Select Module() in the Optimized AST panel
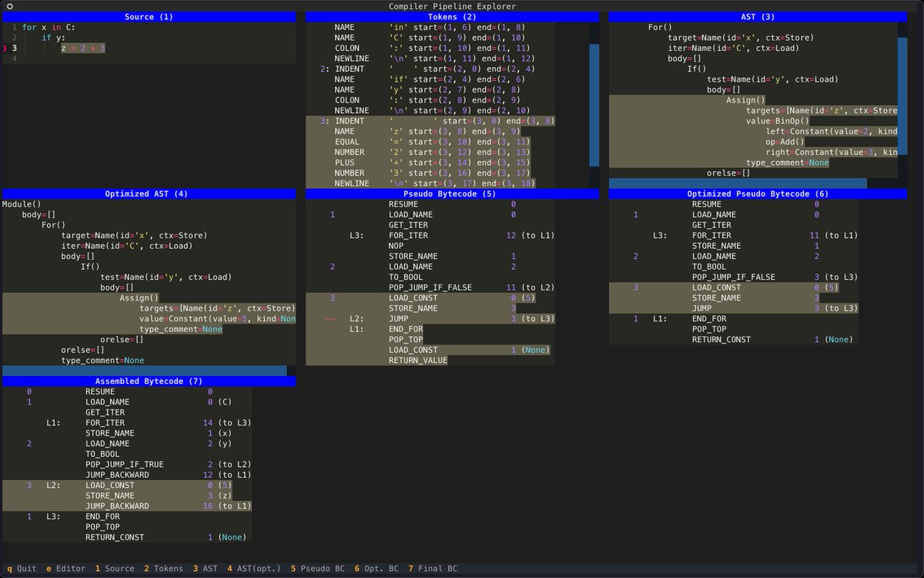The width and height of the screenshot is (924, 578). click(22, 204)
